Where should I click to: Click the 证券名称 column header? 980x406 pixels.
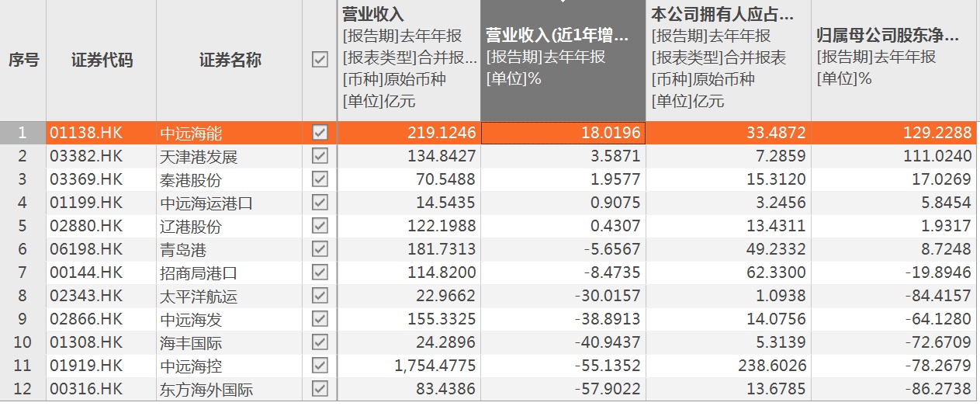(230, 60)
